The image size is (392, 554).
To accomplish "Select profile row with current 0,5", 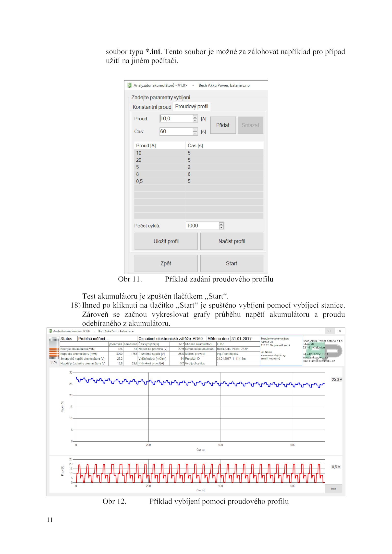I will 199,181.
